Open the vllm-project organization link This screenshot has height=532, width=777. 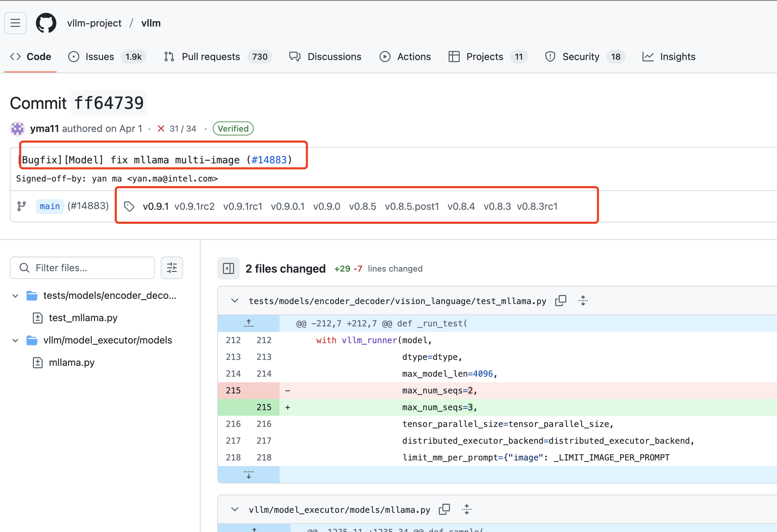click(94, 23)
